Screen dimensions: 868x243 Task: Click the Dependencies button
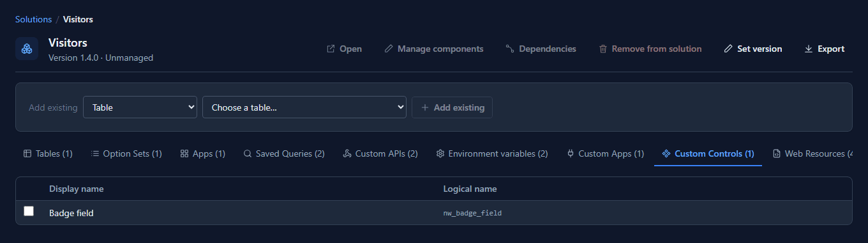pyautogui.click(x=541, y=49)
